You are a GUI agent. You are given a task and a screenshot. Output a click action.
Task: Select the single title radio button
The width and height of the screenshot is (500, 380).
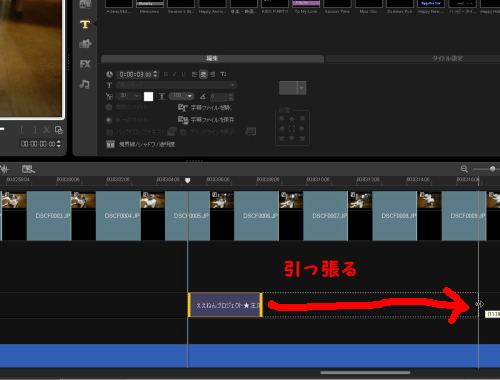109,120
